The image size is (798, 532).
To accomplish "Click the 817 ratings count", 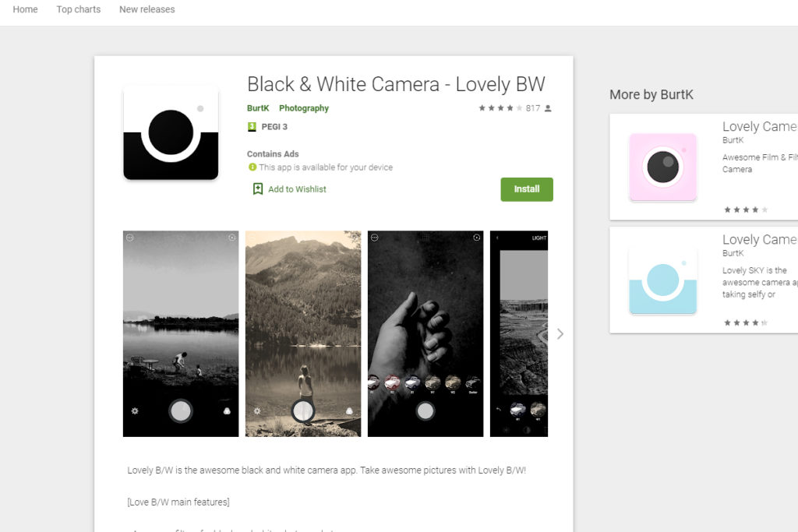I will tap(533, 108).
